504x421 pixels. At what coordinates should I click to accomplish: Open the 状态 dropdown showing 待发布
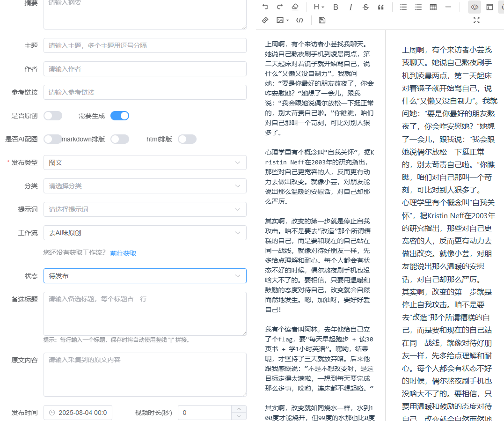pos(145,276)
